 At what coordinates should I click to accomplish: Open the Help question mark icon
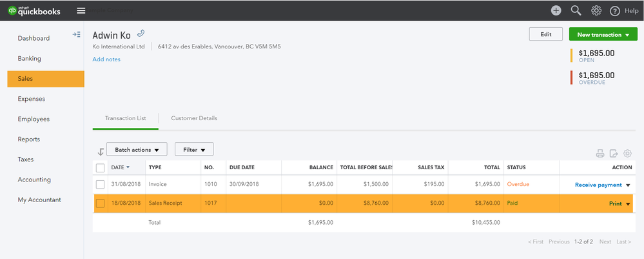[x=614, y=11]
